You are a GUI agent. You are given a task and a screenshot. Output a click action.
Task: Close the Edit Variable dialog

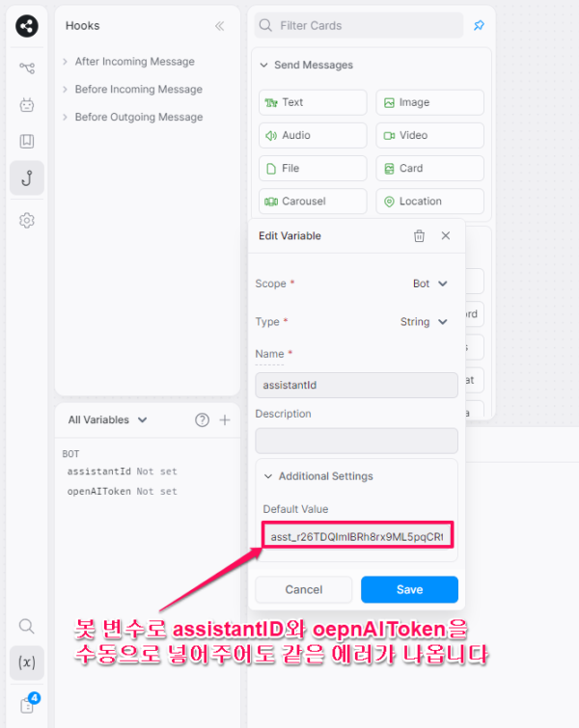point(446,236)
